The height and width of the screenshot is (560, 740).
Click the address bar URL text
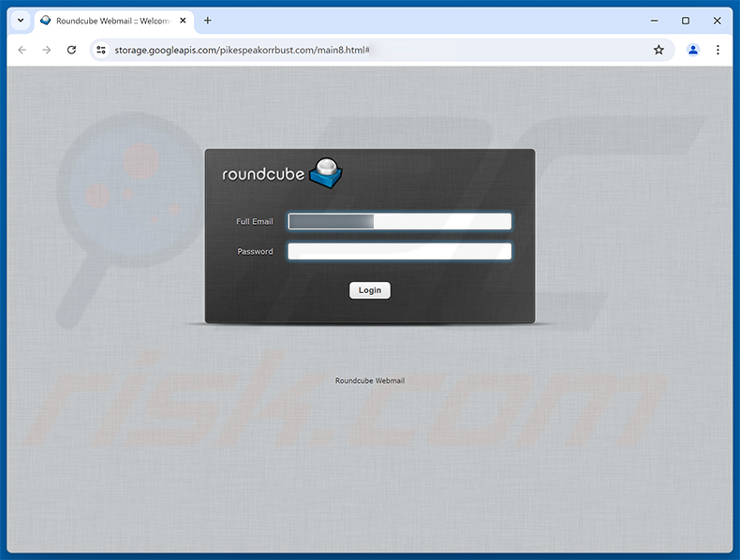[242, 50]
